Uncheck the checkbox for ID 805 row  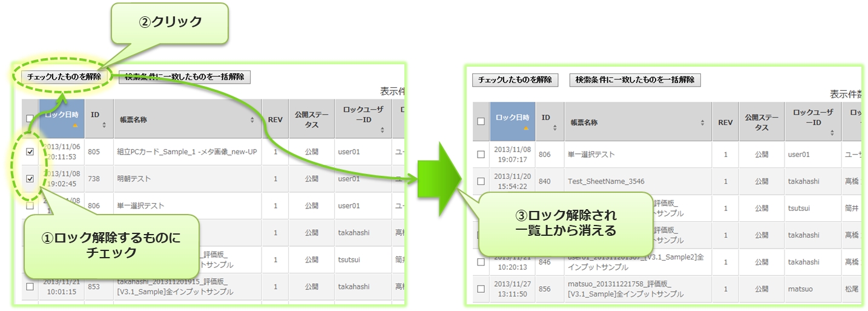tap(30, 152)
